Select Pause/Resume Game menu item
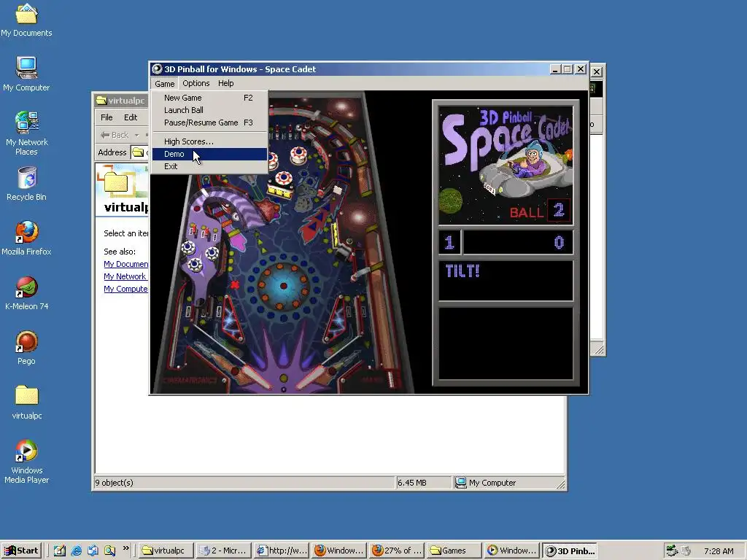The height and width of the screenshot is (560, 747). (x=209, y=122)
